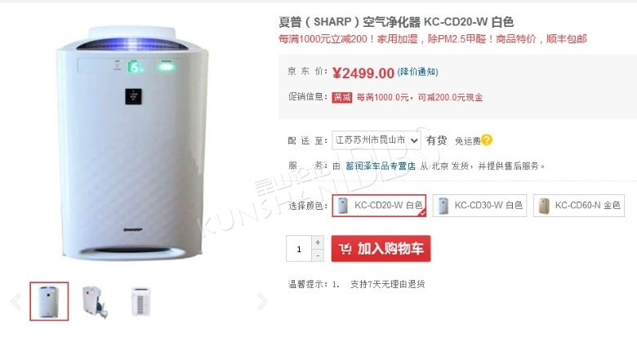The image size is (637, 364).
Task: Select the KC-CD30-W 白色 color option
Action: [479, 206]
